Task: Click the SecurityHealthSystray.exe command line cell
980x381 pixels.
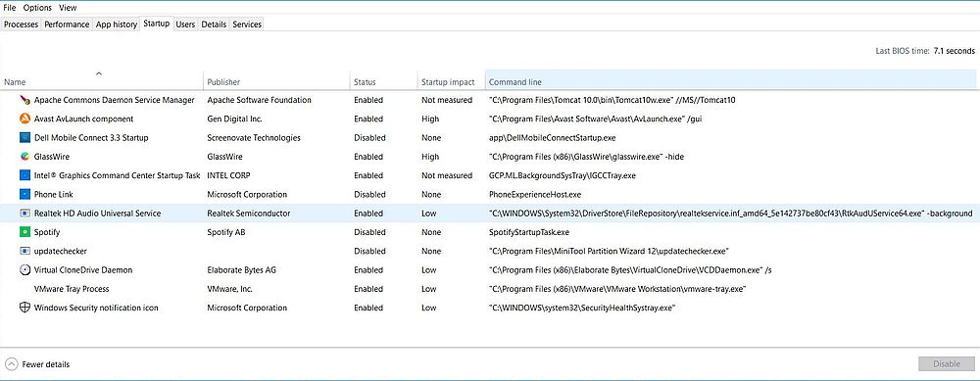Action: pos(582,308)
